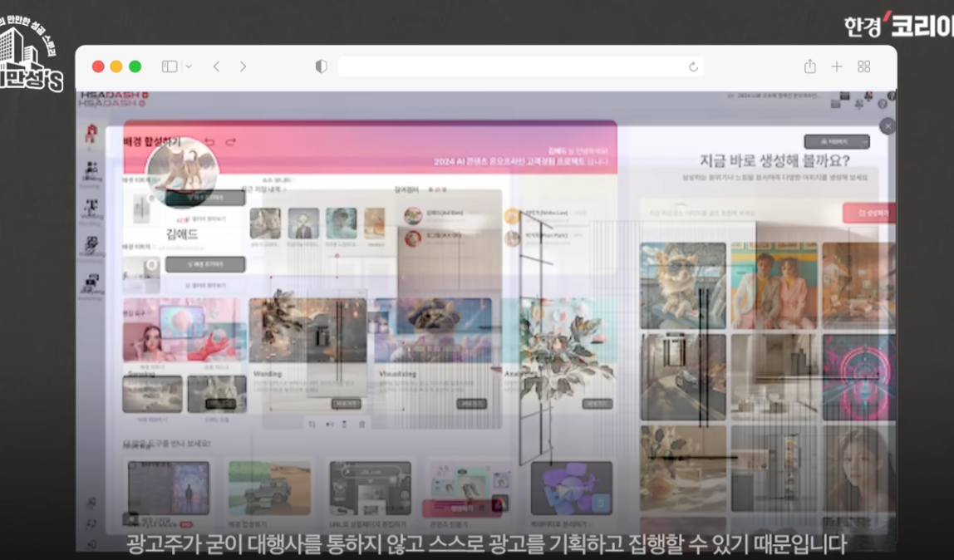Reload the page with the refresh icon
Image resolution: width=954 pixels, height=560 pixels.
[693, 66]
